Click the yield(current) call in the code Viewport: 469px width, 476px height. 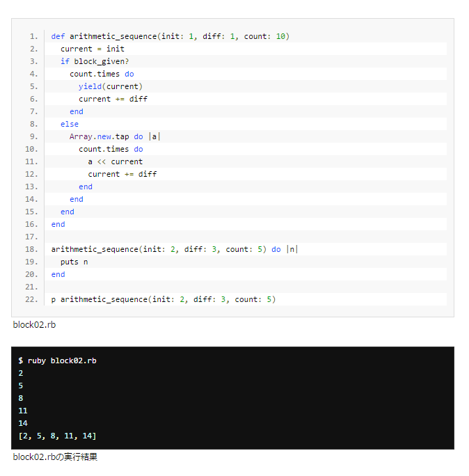[110, 86]
